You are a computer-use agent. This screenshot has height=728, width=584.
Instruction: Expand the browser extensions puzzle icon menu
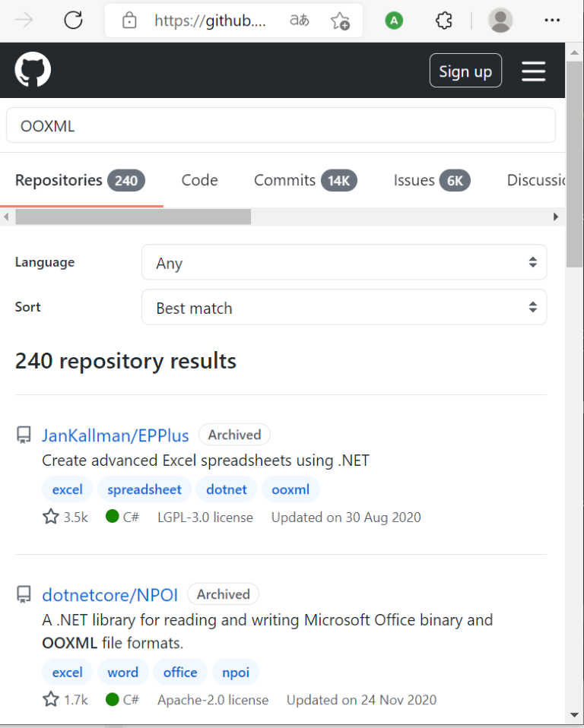444,20
